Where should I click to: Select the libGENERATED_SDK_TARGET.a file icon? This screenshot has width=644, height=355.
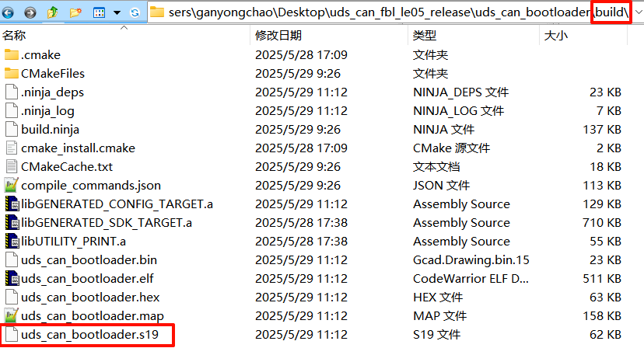click(x=12, y=222)
